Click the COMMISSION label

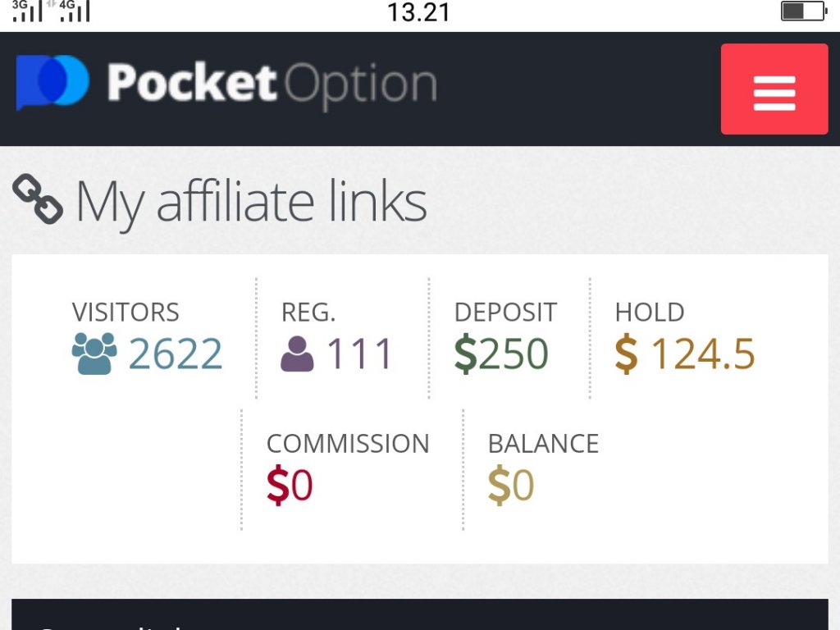tap(348, 444)
